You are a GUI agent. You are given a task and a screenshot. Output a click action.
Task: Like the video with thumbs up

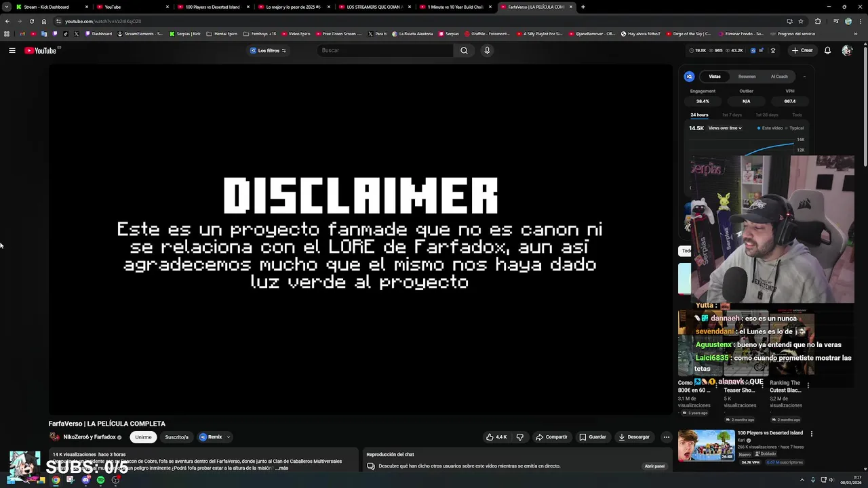(x=496, y=437)
